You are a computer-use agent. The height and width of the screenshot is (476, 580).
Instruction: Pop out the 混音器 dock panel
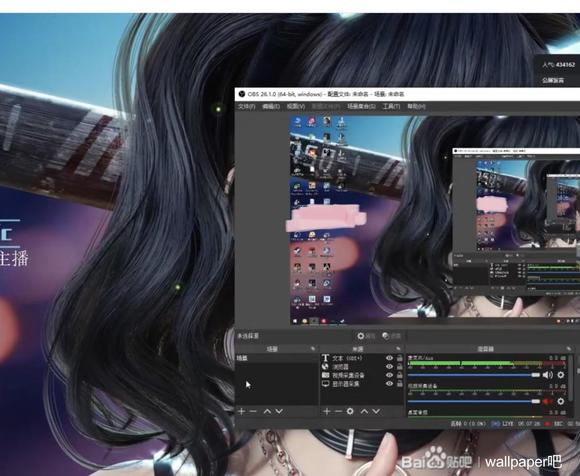[x=569, y=349]
